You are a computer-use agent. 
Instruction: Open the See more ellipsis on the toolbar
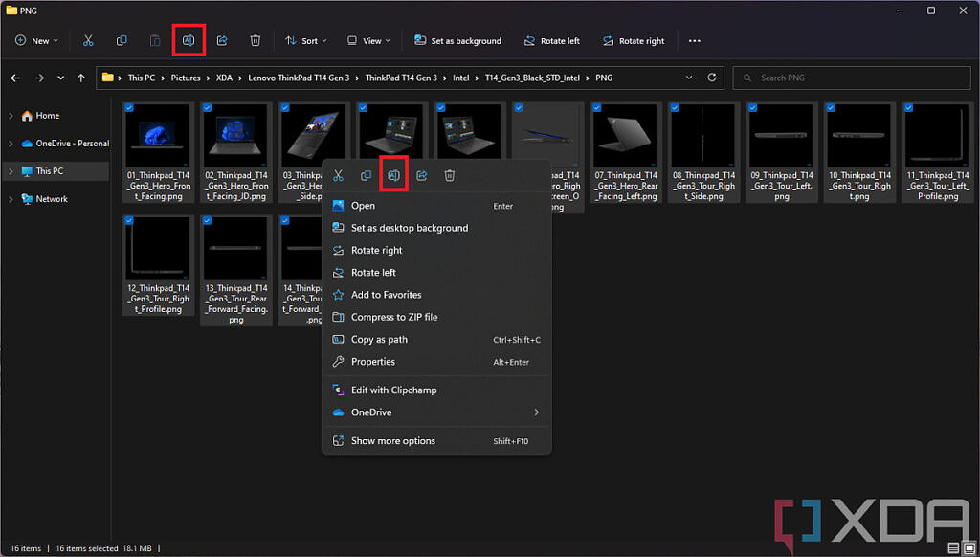(694, 40)
